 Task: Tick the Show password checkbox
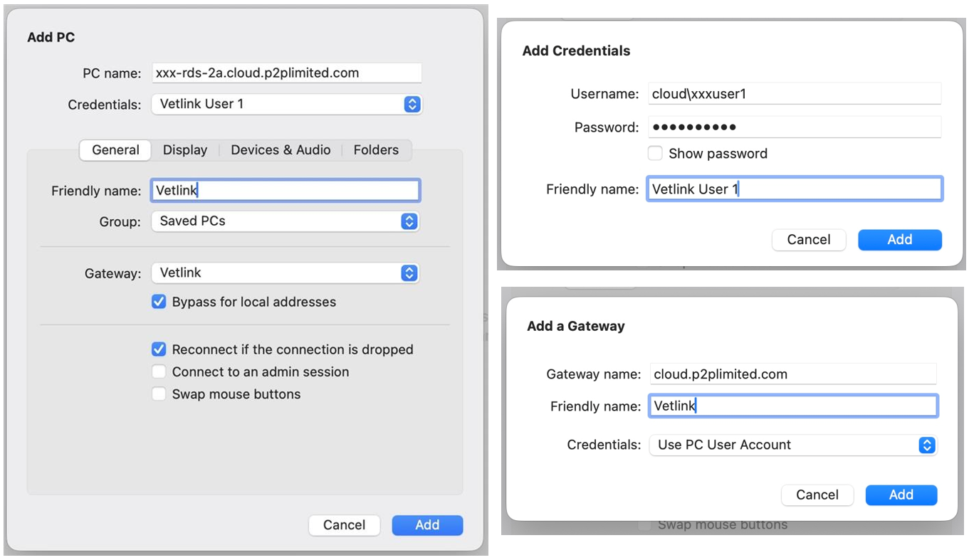tap(656, 154)
